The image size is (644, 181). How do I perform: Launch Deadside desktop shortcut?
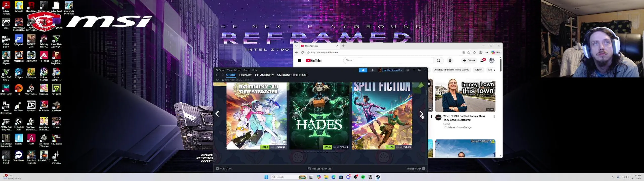[31, 107]
